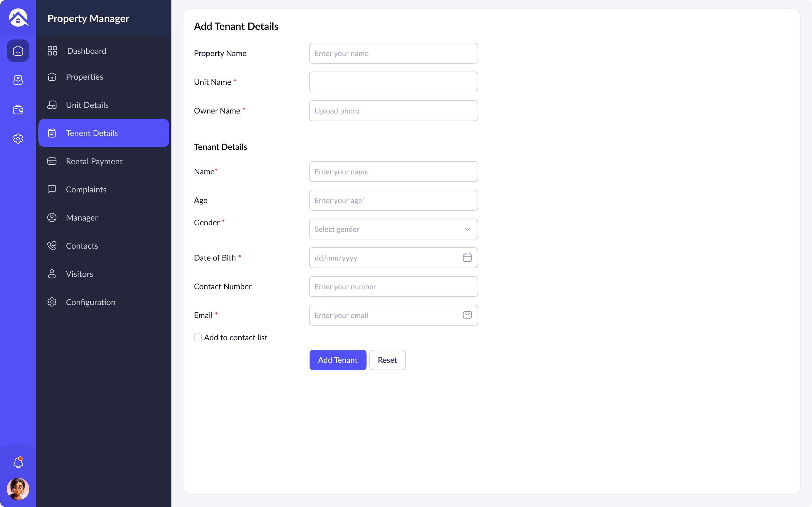Image resolution: width=812 pixels, height=507 pixels.
Task: Open the Dashboard menu item
Action: tap(87, 51)
